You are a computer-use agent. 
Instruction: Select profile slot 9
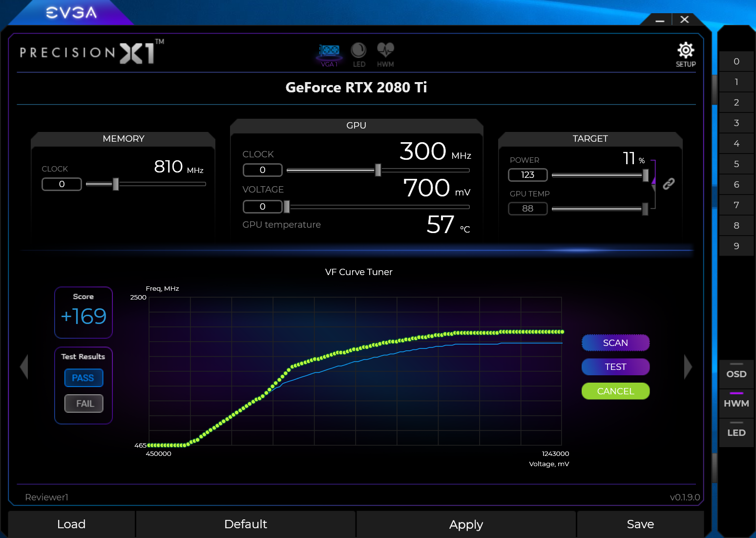coord(736,246)
